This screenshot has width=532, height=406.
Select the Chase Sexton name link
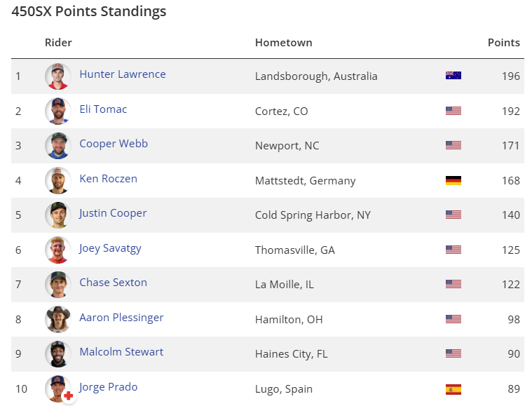[113, 283]
